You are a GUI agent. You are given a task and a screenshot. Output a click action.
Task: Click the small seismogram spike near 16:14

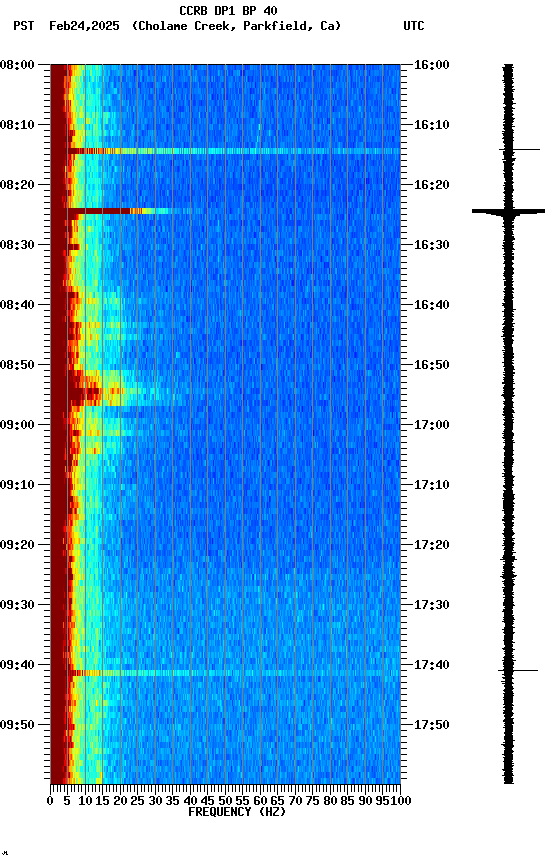519,149
